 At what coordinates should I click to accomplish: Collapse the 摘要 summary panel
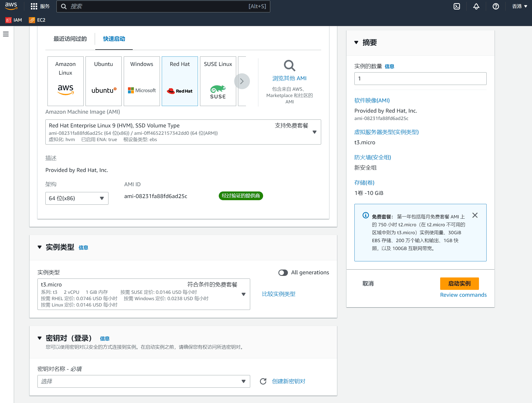356,42
